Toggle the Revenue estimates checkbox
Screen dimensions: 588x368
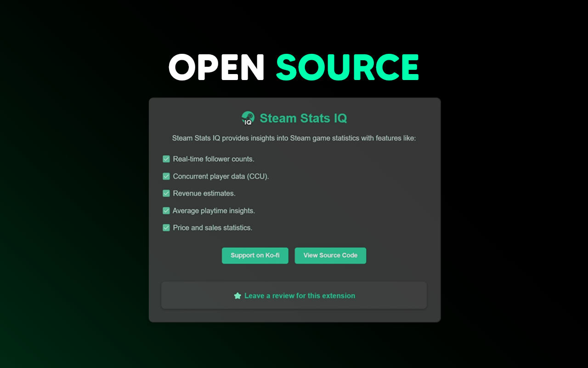tap(166, 193)
